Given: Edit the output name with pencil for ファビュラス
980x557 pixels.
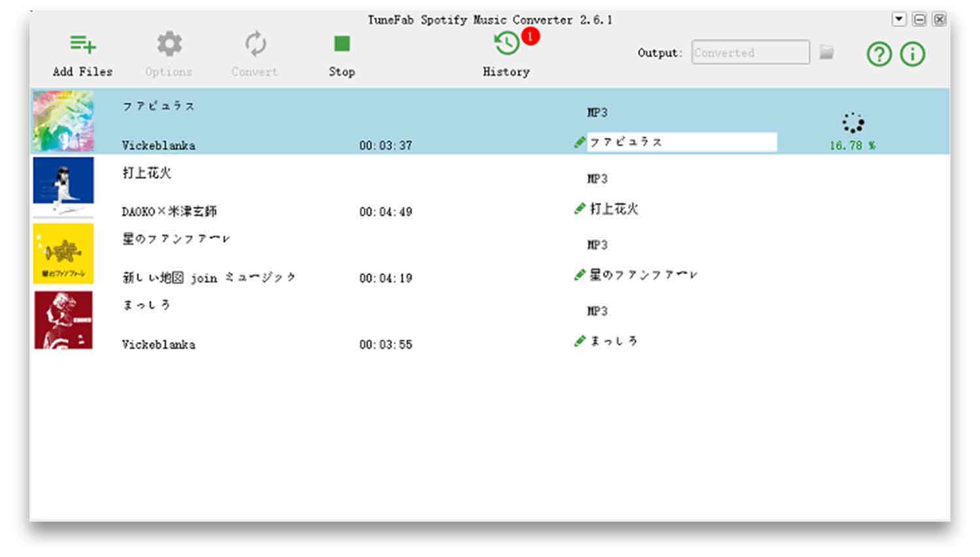Looking at the screenshot, I should [x=580, y=142].
